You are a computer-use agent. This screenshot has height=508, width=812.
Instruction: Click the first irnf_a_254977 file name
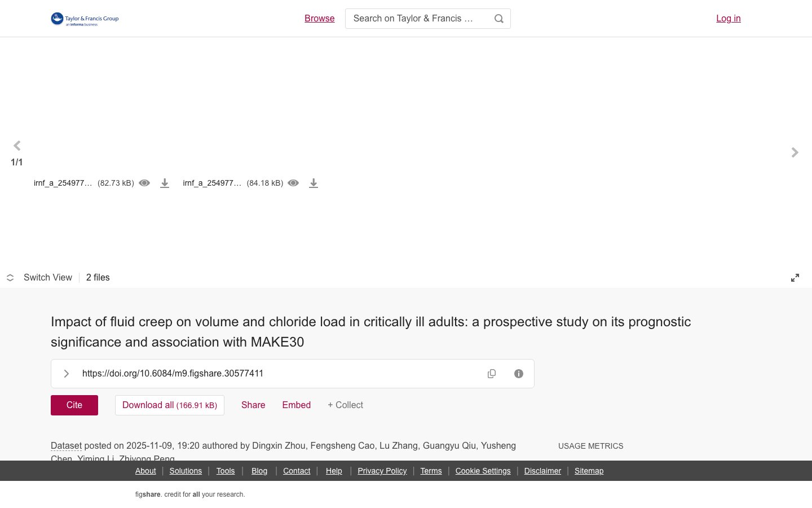tap(63, 183)
